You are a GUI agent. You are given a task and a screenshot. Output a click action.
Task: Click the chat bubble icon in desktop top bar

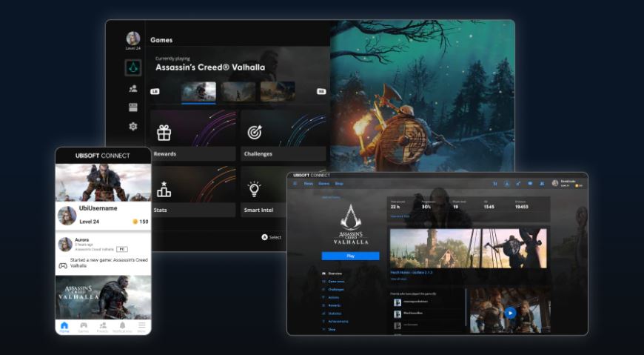[x=530, y=184]
